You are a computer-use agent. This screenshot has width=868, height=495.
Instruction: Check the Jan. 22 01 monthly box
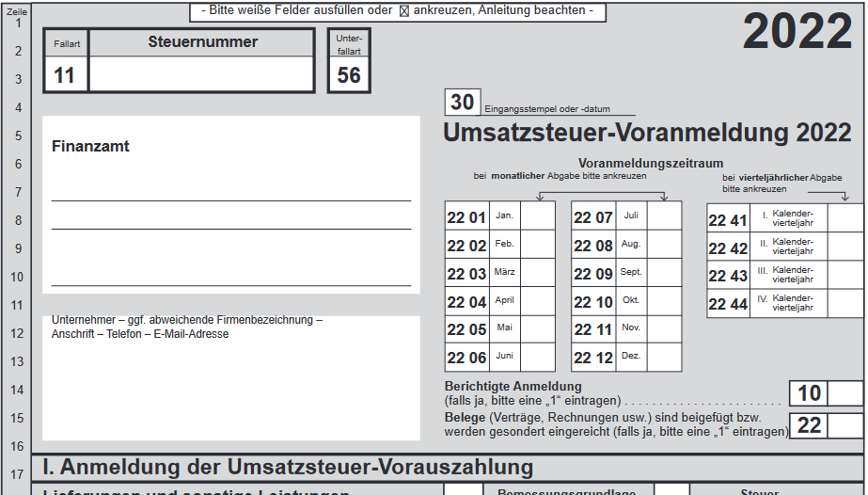tap(538, 216)
